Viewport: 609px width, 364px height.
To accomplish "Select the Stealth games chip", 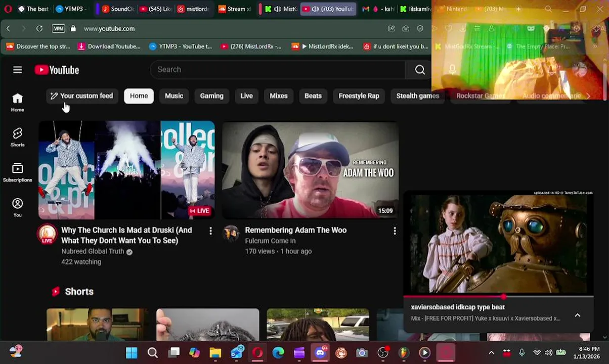I will pyautogui.click(x=418, y=96).
